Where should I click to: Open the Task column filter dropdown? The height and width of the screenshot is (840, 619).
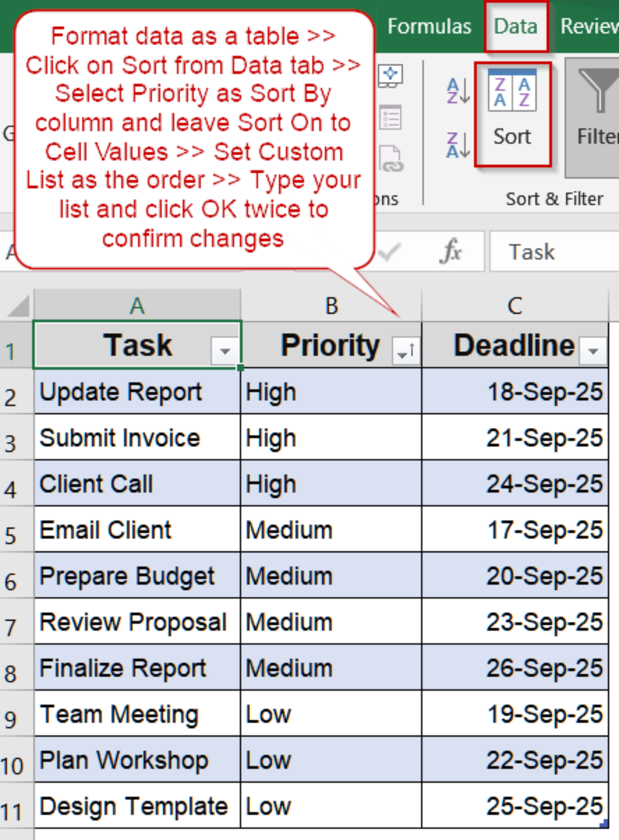225,351
